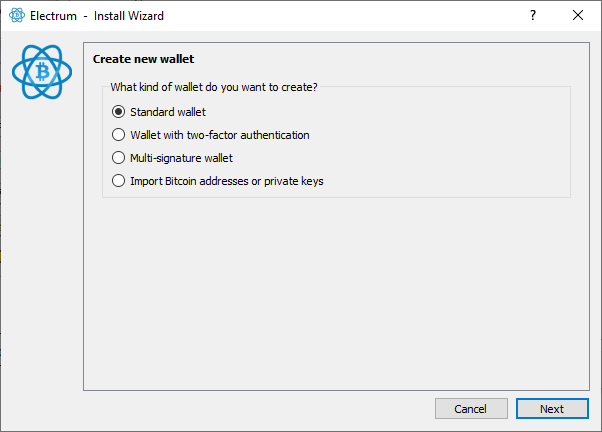
Task: Click the Next button
Action: click(552, 409)
